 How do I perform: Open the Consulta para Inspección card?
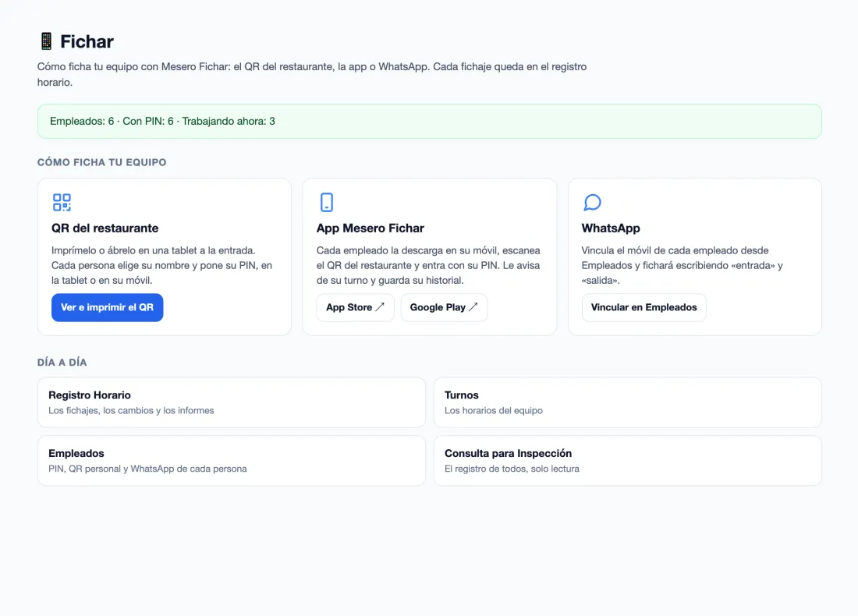coord(627,461)
